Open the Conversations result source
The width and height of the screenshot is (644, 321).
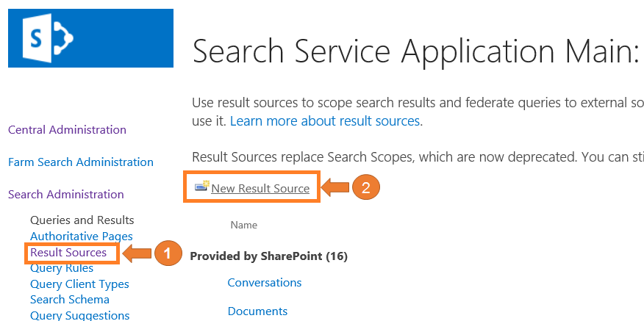coord(265,283)
